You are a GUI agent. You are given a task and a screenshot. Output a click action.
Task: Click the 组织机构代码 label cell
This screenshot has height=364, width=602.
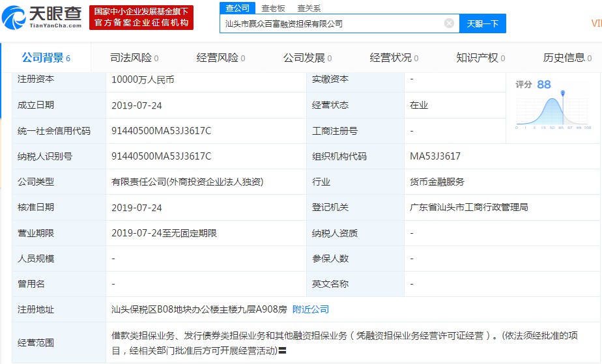pyautogui.click(x=355, y=156)
